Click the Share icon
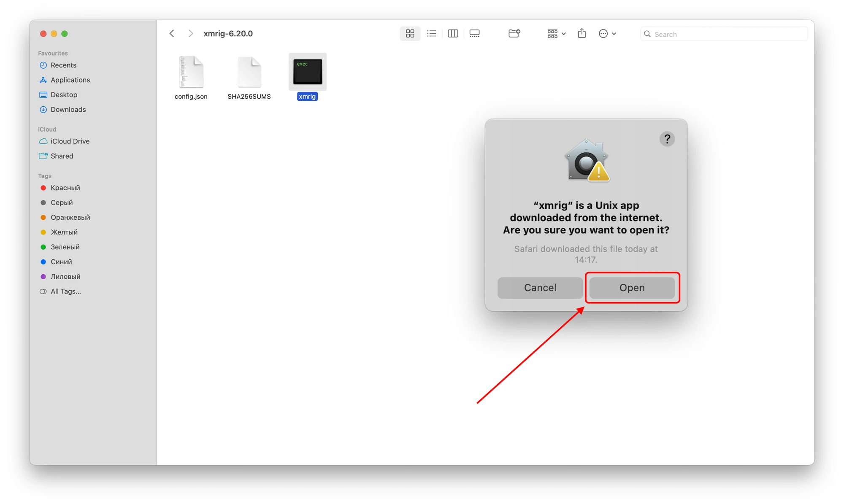This screenshot has width=844, height=504. pos(582,34)
